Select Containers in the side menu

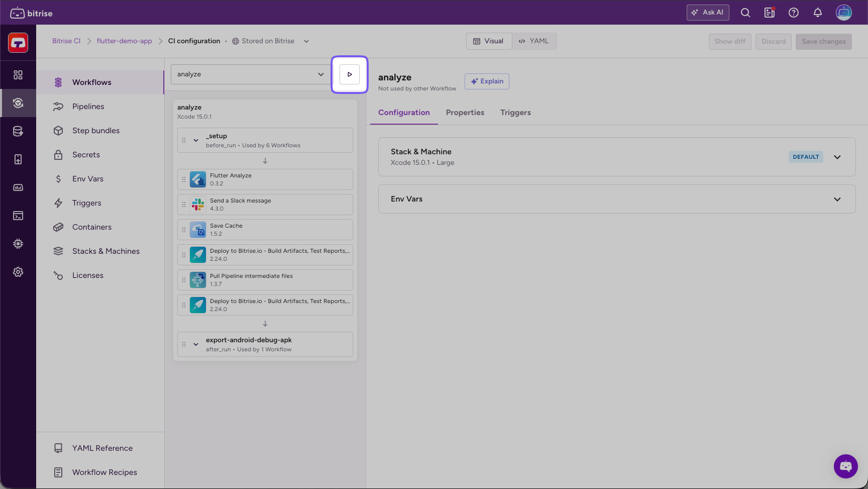click(x=100, y=227)
